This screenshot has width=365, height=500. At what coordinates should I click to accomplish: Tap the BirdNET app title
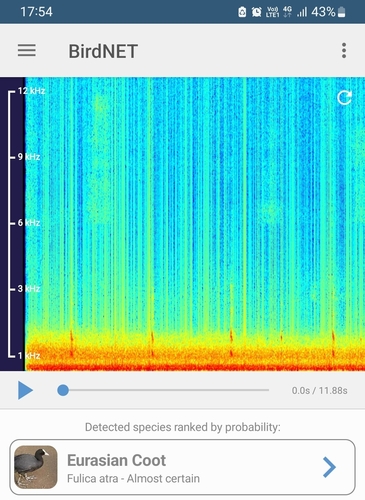click(x=103, y=51)
